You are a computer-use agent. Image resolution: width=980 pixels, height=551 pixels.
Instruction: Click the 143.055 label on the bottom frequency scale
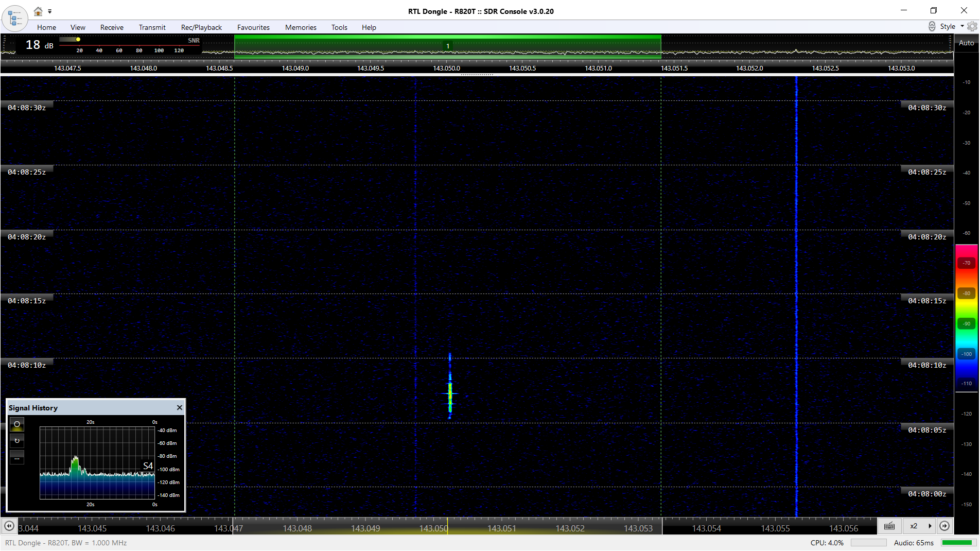pos(775,528)
